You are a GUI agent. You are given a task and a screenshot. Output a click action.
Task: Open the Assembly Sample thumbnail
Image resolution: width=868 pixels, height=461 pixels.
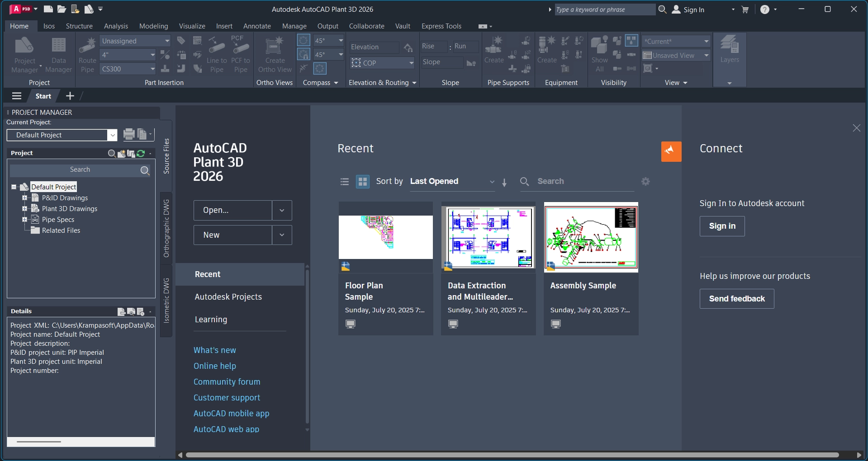coord(591,237)
